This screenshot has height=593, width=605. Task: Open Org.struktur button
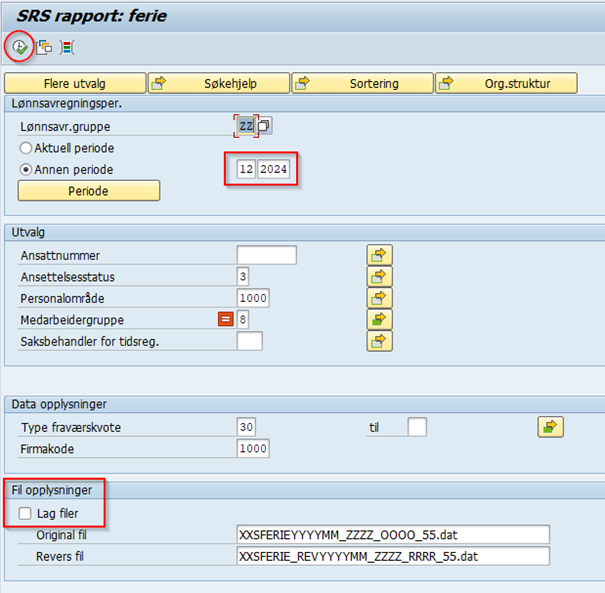point(506,83)
